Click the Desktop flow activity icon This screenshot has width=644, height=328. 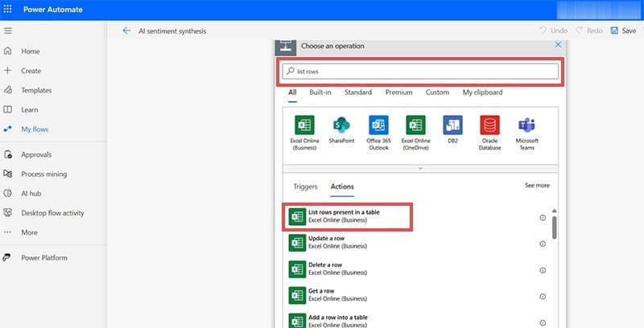7,213
